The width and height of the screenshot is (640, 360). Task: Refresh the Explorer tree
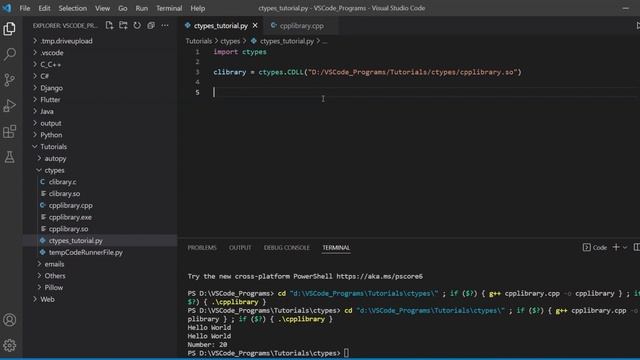click(x=137, y=25)
